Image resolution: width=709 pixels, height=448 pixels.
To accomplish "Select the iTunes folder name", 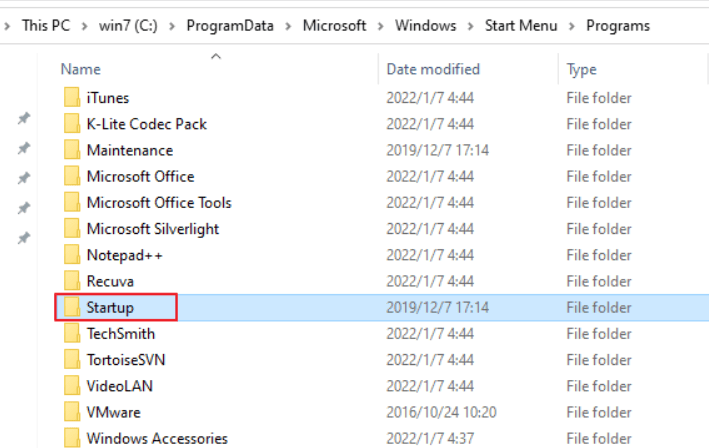I will pyautogui.click(x=108, y=98).
